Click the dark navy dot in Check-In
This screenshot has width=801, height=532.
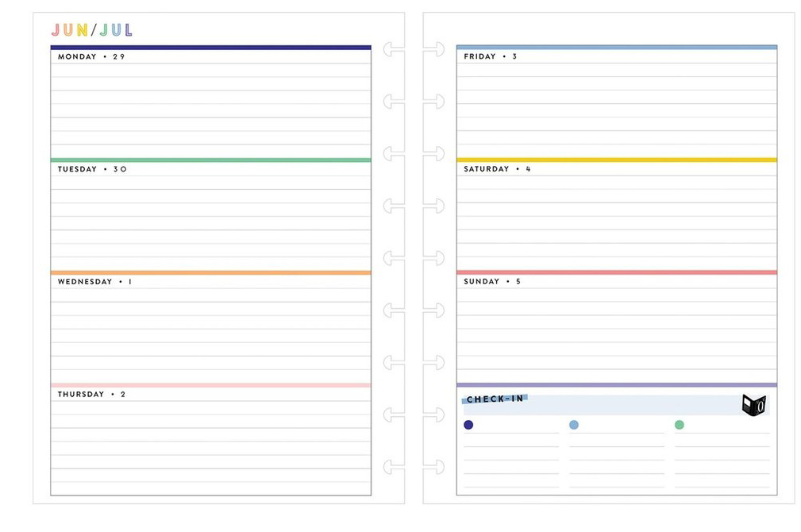tap(468, 425)
